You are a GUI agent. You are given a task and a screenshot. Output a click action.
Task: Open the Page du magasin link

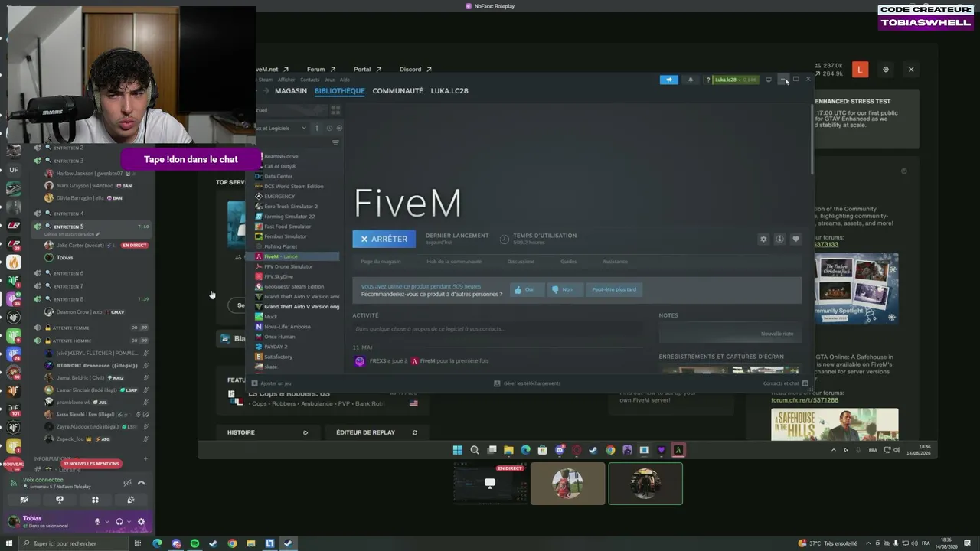pos(381,262)
